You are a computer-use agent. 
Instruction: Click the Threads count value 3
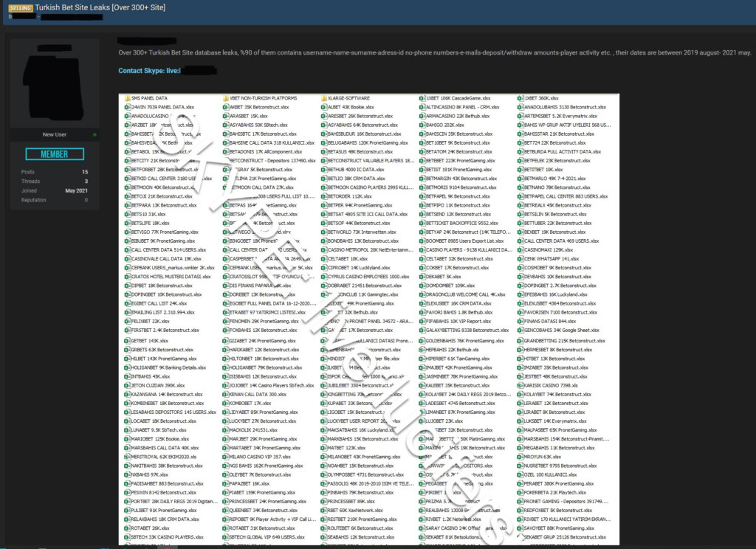pos(86,182)
